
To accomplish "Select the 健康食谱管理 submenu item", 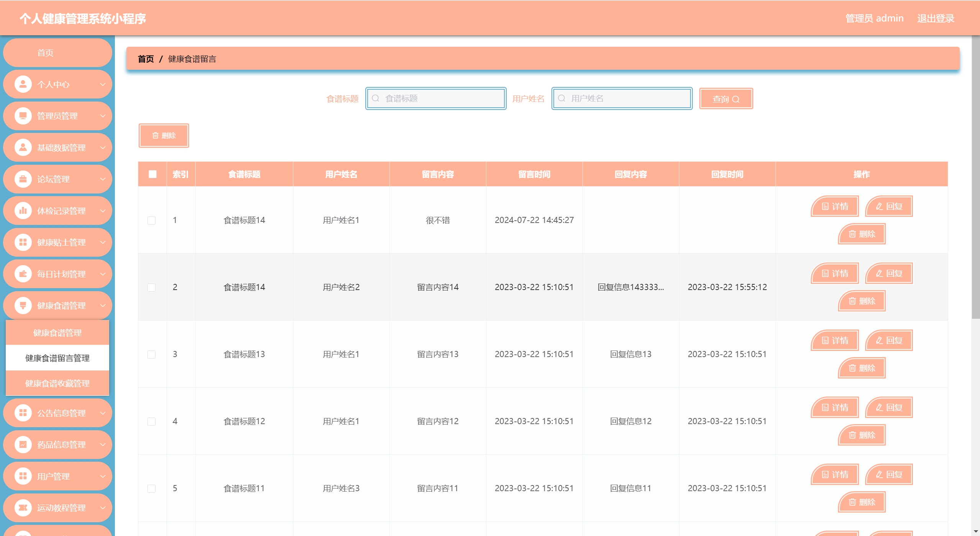I will 57,333.
